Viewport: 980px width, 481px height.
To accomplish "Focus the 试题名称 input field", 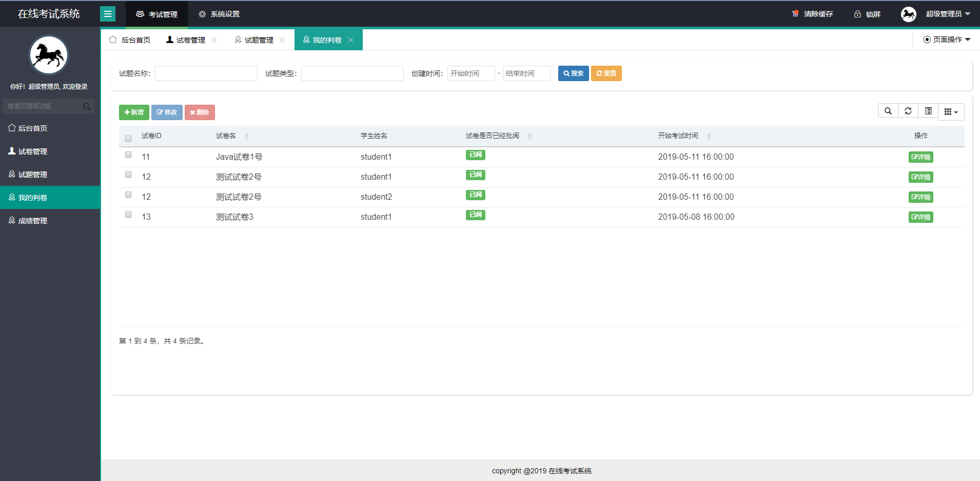I will 206,73.
